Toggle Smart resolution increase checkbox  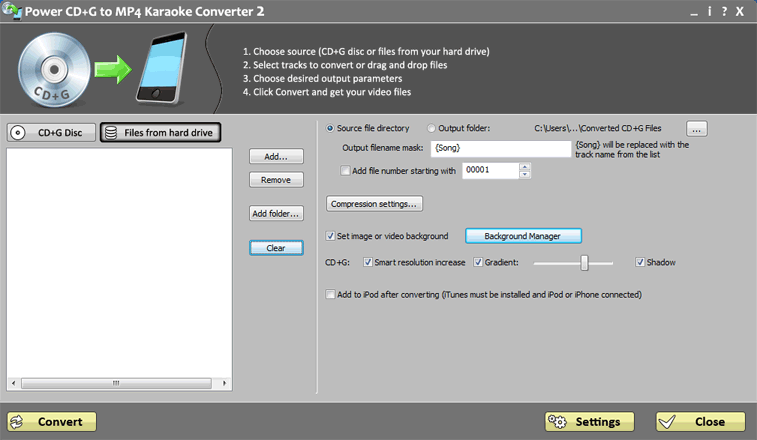click(368, 262)
